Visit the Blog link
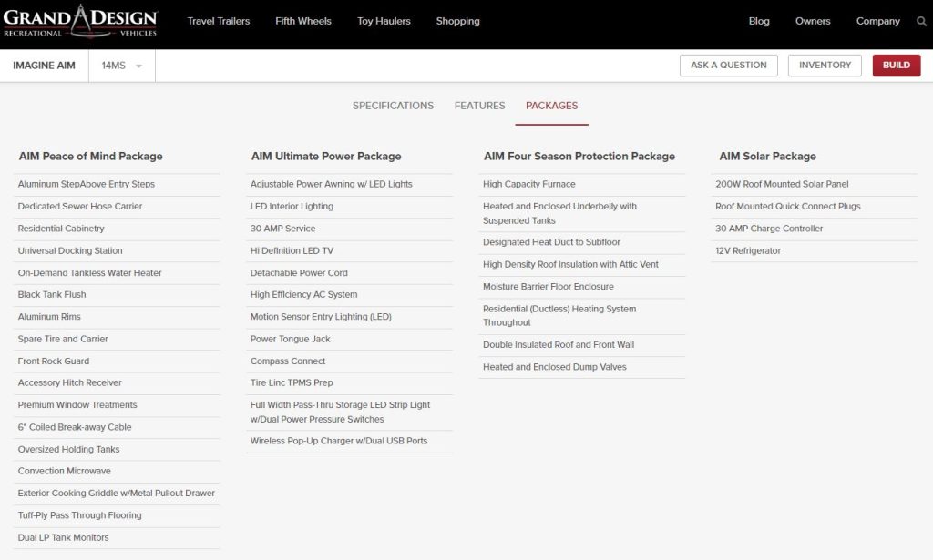The height and width of the screenshot is (560, 933). (759, 21)
